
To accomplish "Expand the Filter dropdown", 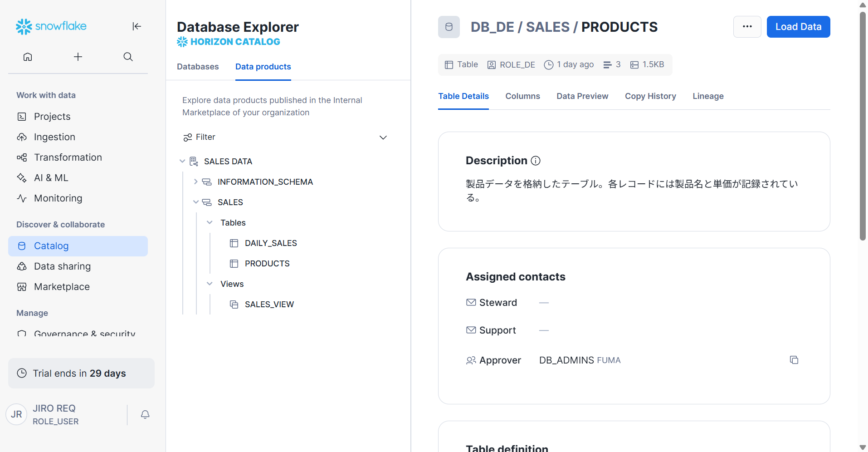I will pos(383,138).
